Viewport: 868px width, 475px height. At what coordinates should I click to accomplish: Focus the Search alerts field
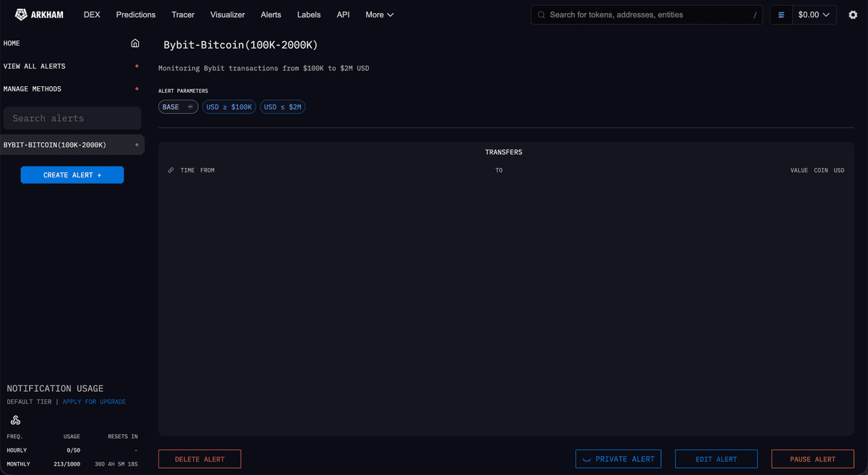tap(72, 118)
